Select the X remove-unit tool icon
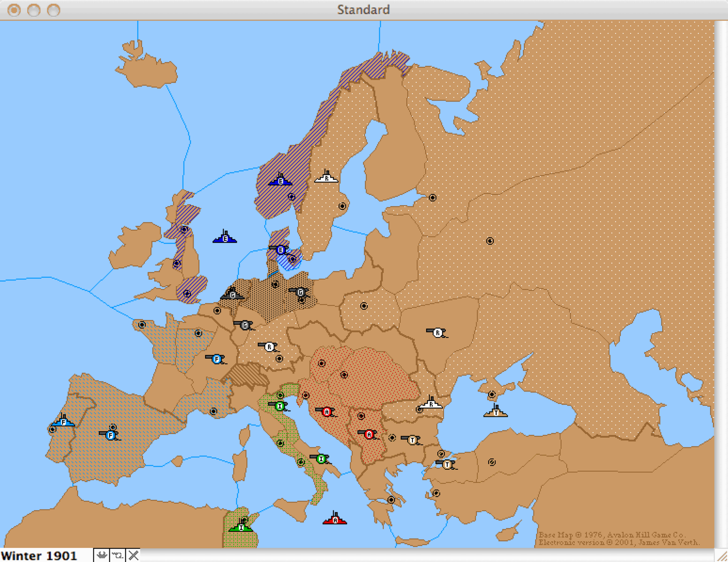728x562 pixels. click(133, 556)
